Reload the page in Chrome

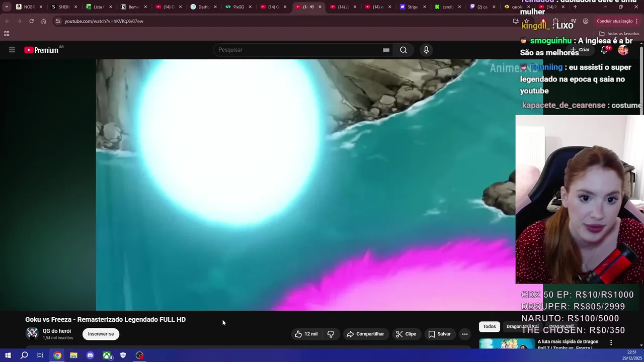click(x=31, y=21)
